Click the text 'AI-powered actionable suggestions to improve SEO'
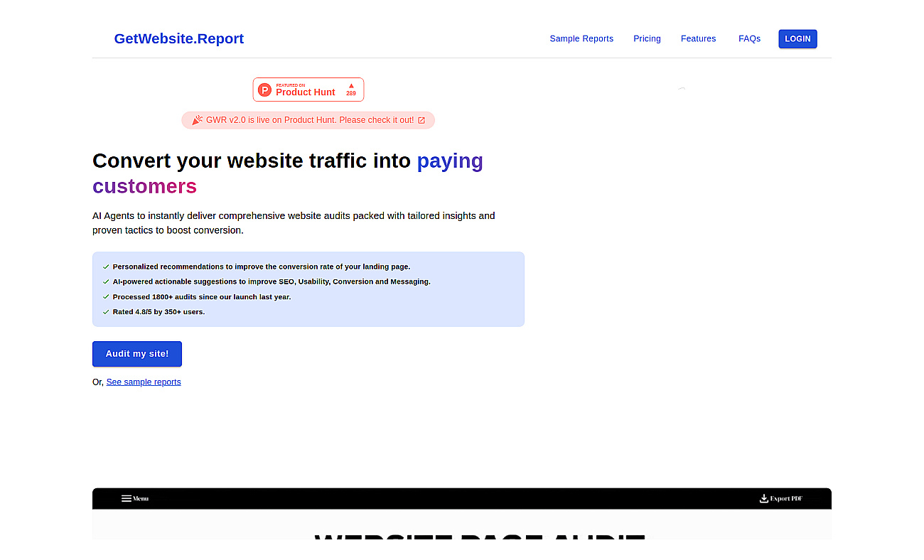 (272, 282)
